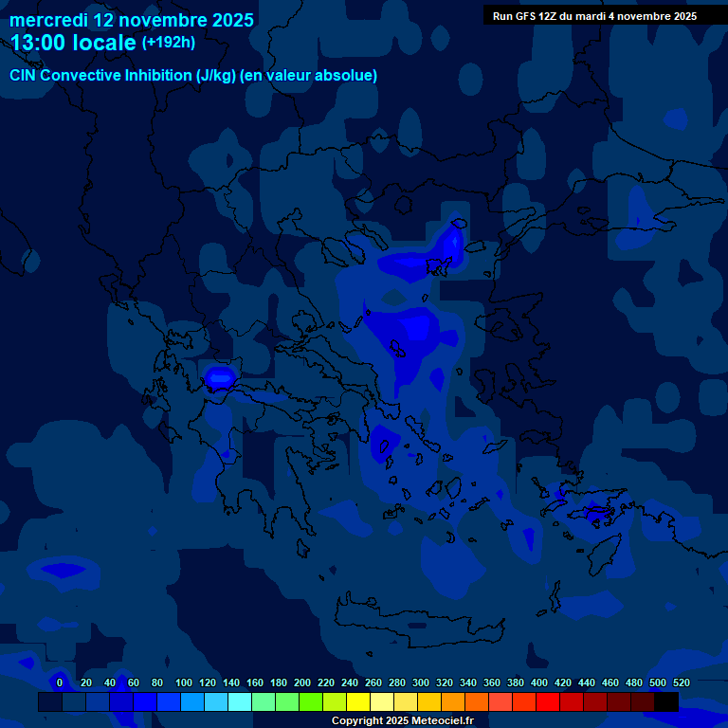Image resolution: width=728 pixels, height=728 pixels.
Task: Click the '(+192h)' forecast offset label
Action: tap(169, 43)
